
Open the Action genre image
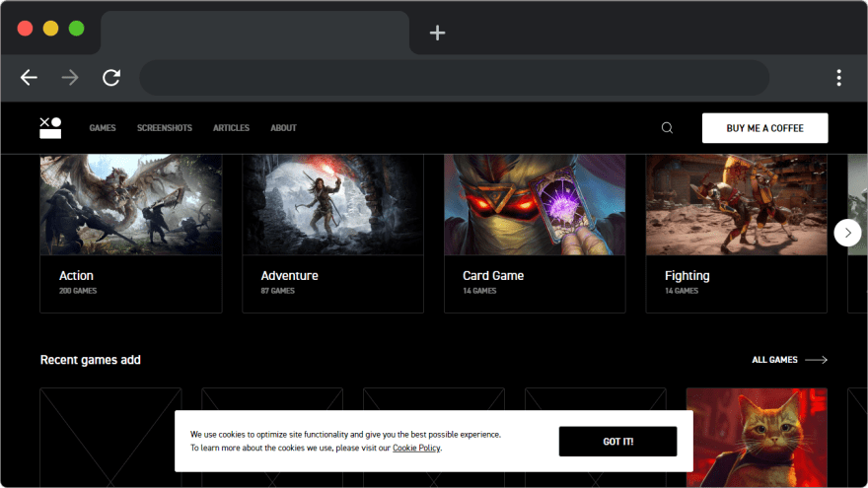point(130,204)
